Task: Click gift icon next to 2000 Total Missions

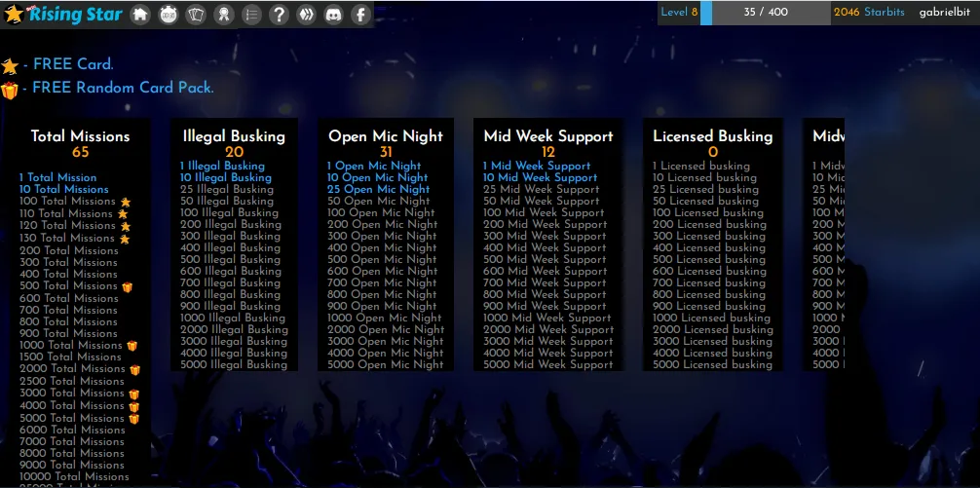Action: click(135, 370)
